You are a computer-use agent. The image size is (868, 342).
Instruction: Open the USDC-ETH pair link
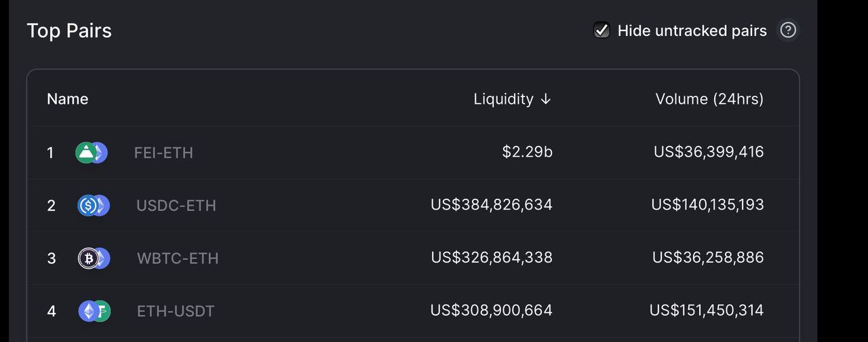pos(176,206)
